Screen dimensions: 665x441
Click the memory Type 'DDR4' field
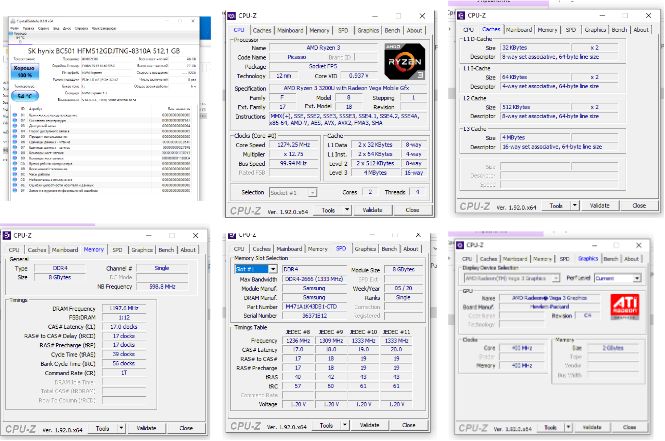[x=60, y=268]
